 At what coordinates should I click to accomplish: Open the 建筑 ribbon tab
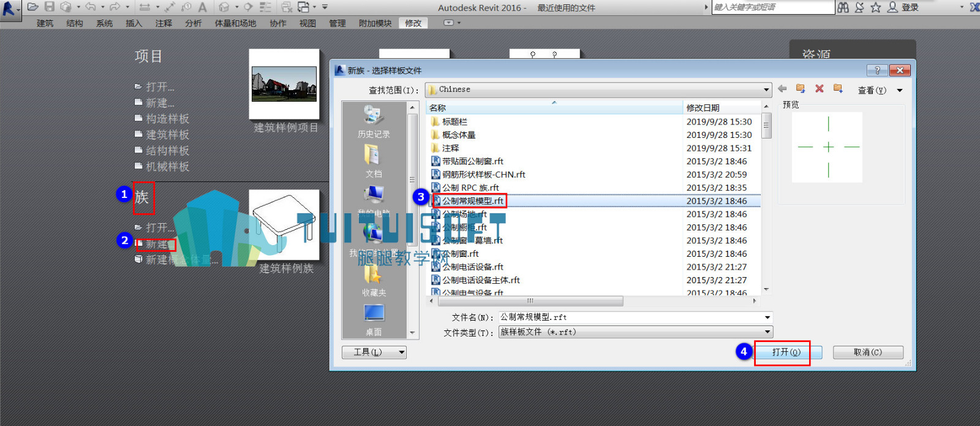coord(45,23)
